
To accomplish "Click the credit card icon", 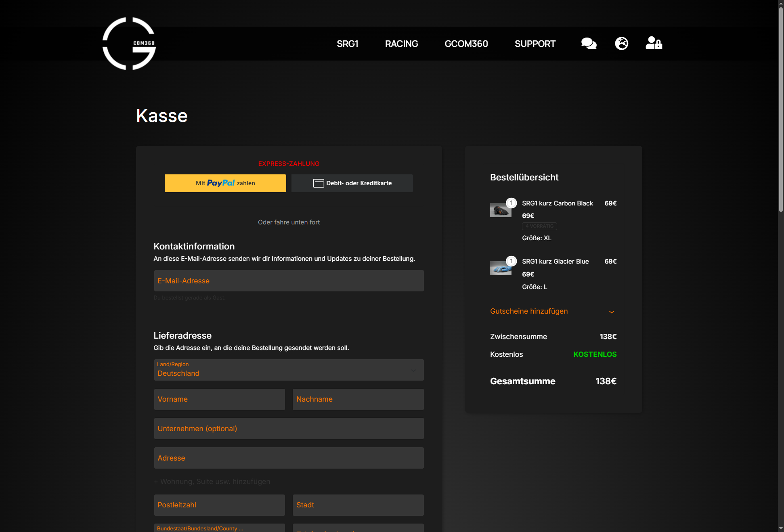I will tap(319, 183).
